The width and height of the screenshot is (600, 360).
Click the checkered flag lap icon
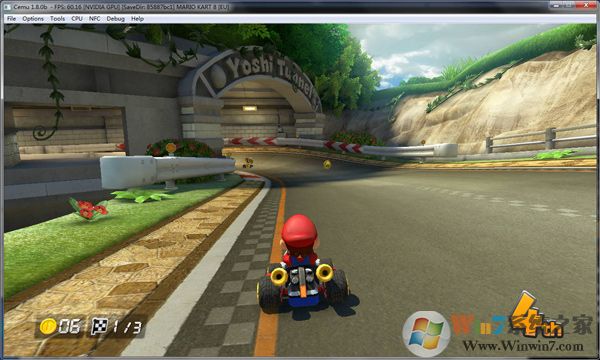[x=99, y=326]
